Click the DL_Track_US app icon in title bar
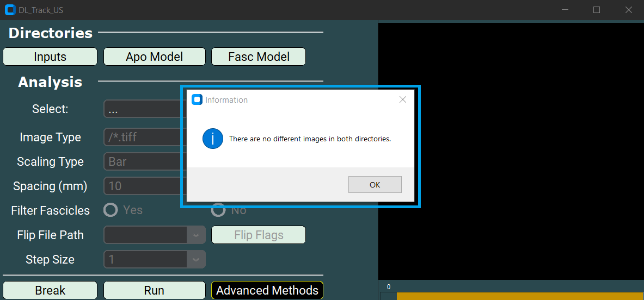 pyautogui.click(x=10, y=10)
